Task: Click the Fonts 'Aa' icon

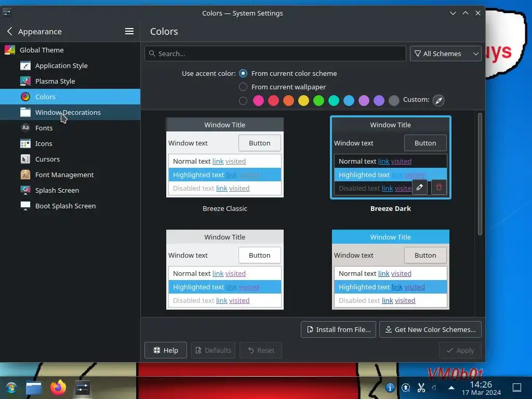Action: click(25, 128)
